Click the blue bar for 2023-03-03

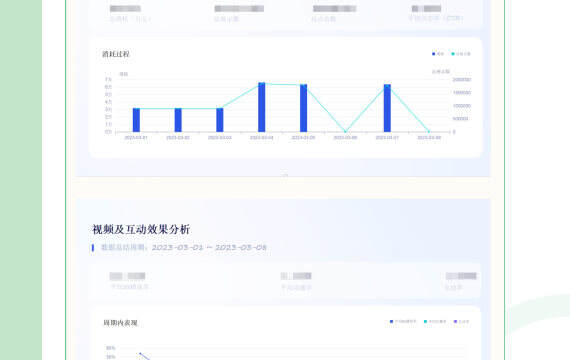point(220,120)
